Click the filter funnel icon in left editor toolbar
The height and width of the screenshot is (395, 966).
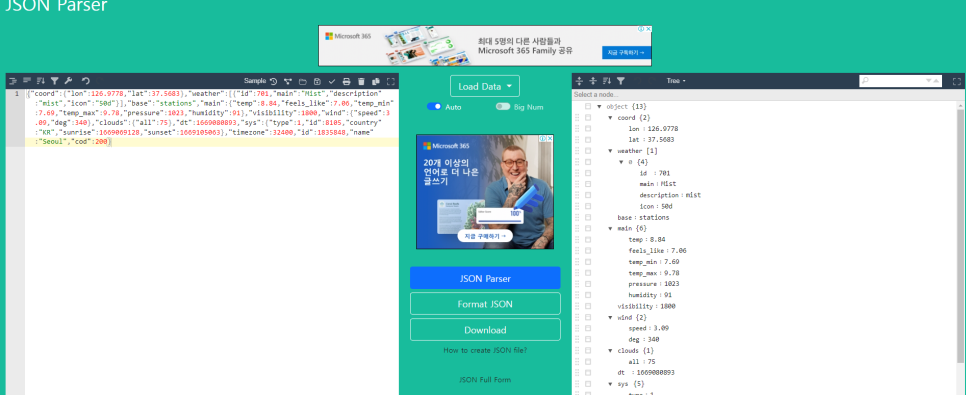54,81
